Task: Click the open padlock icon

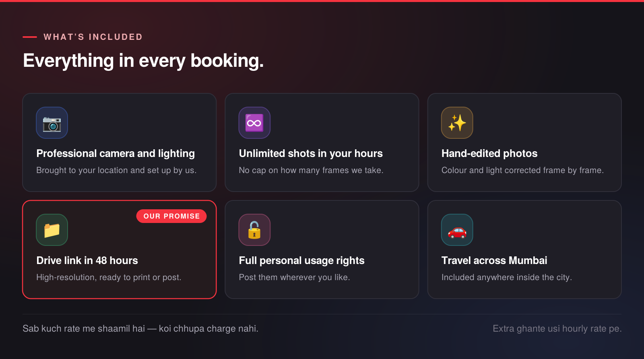Action: pyautogui.click(x=254, y=230)
